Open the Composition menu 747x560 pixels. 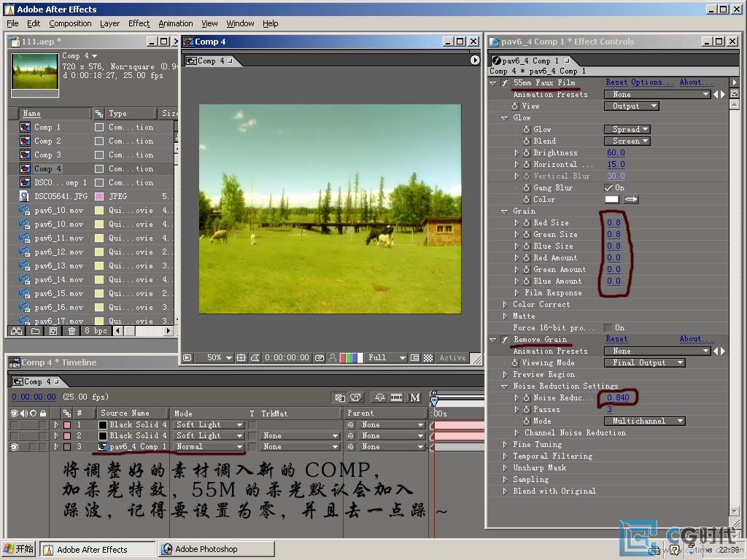70,23
